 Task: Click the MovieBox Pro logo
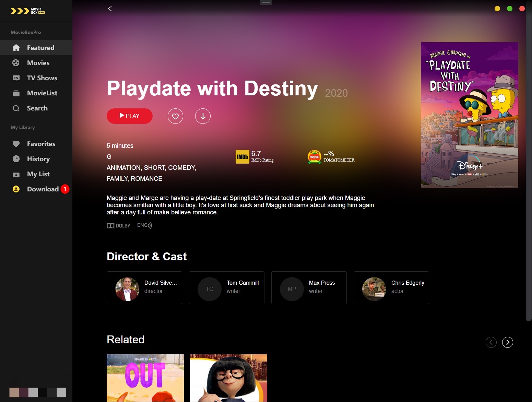point(28,11)
